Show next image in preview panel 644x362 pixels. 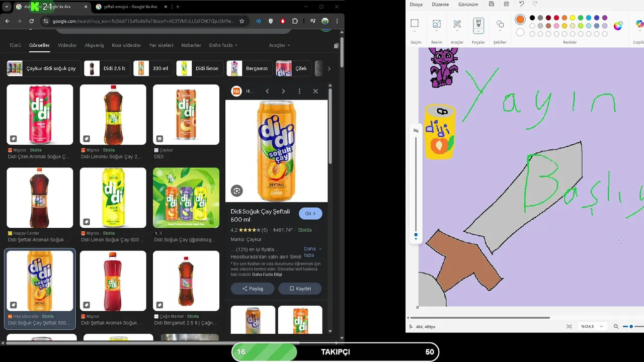click(x=283, y=91)
